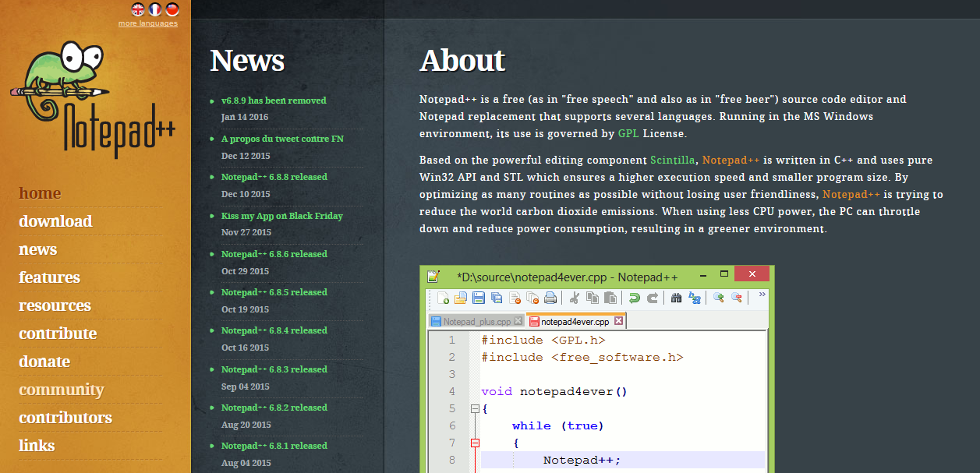View the contributors page
Viewport: 980px width, 473px height.
65,418
